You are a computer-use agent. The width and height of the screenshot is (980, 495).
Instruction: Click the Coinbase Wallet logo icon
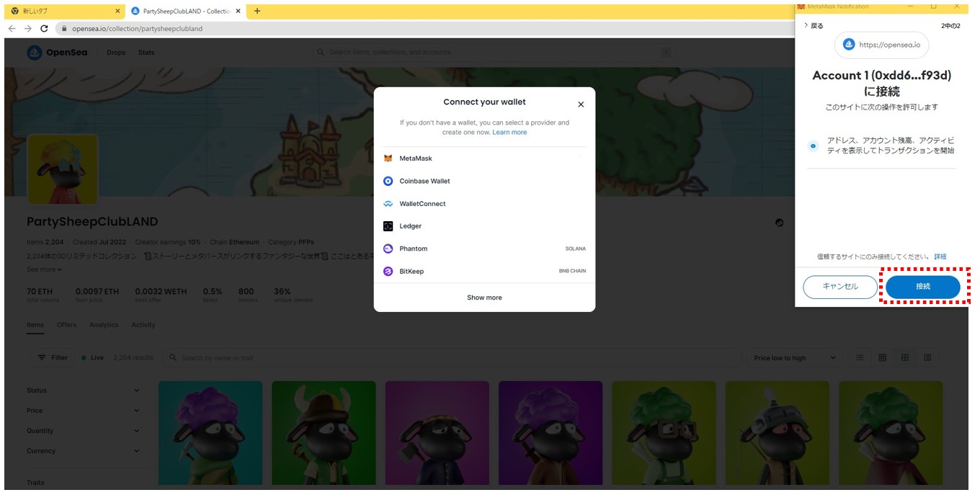coord(388,182)
